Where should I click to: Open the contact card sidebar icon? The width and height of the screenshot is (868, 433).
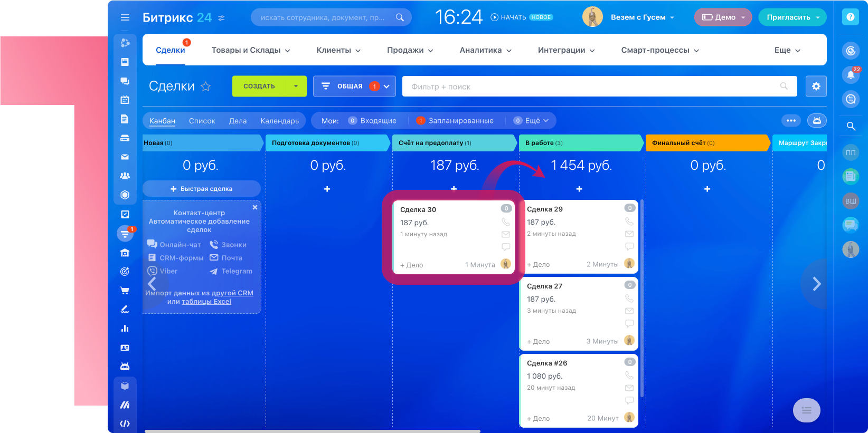click(x=125, y=348)
